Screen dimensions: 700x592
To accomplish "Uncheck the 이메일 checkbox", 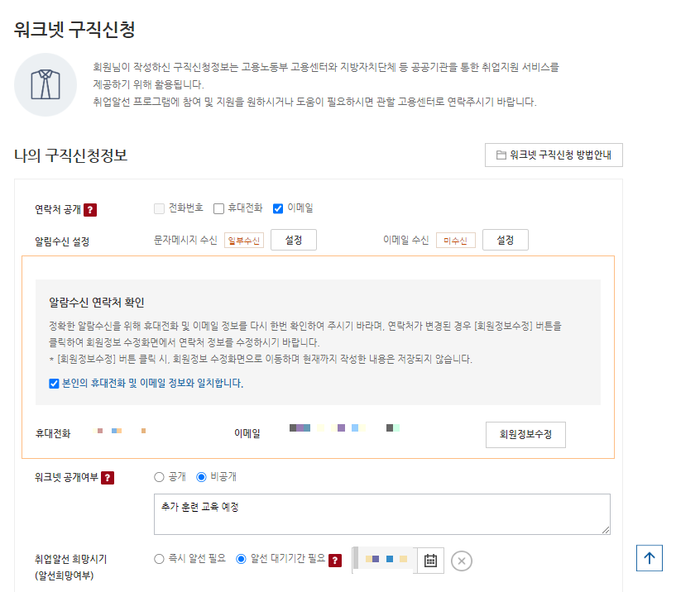I will click(x=278, y=208).
